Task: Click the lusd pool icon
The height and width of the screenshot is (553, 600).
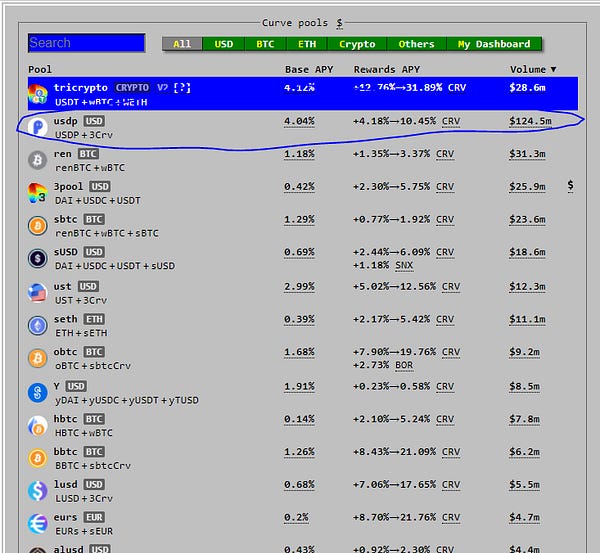Action: pyautogui.click(x=38, y=491)
